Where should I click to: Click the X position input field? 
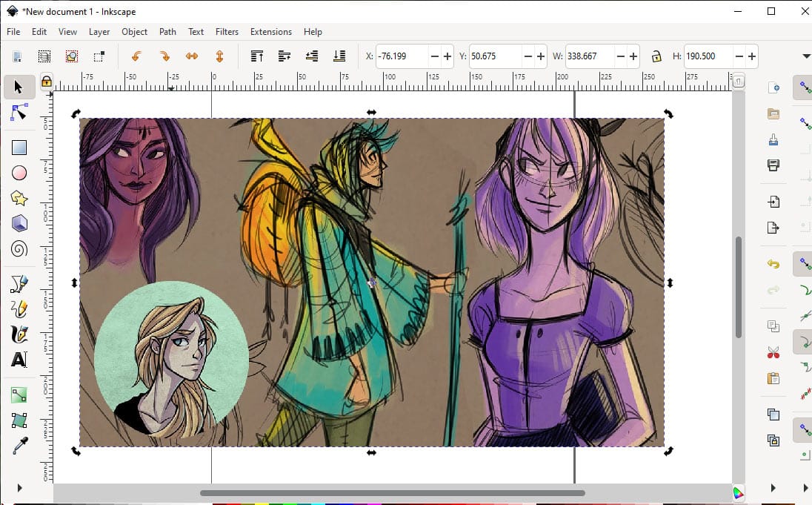point(402,56)
